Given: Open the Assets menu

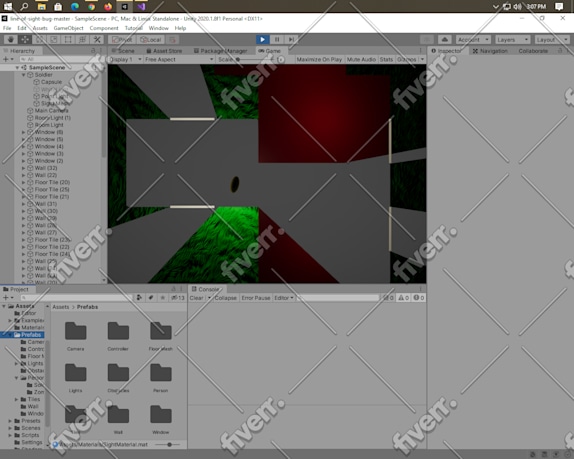Looking at the screenshot, I should [x=40, y=28].
